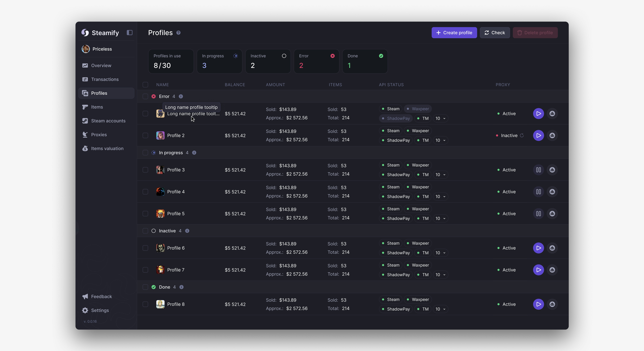The height and width of the screenshot is (351, 644).
Task: Select the In progress group checkbox
Action: (x=145, y=153)
